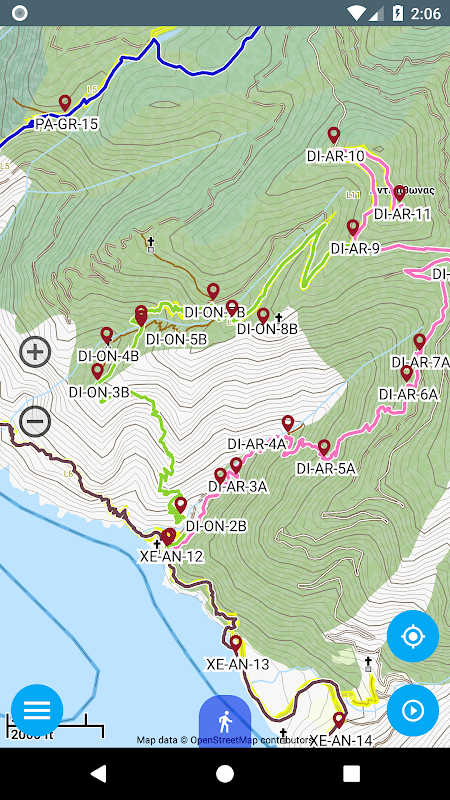Tap the DI-ON-8B waypoint pin

(x=263, y=316)
